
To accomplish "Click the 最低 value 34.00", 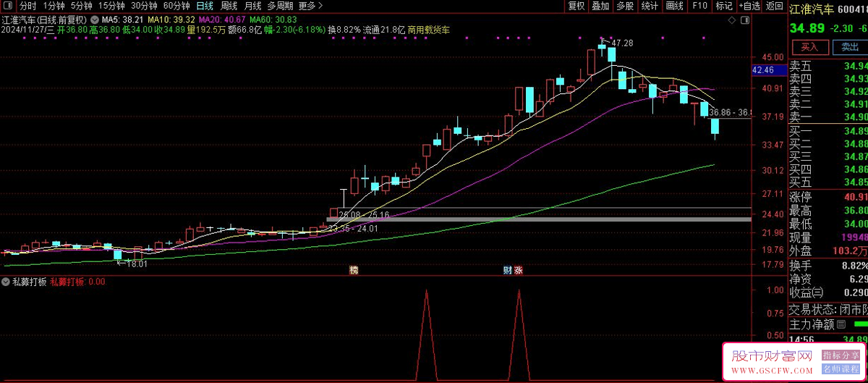I will pos(855,224).
